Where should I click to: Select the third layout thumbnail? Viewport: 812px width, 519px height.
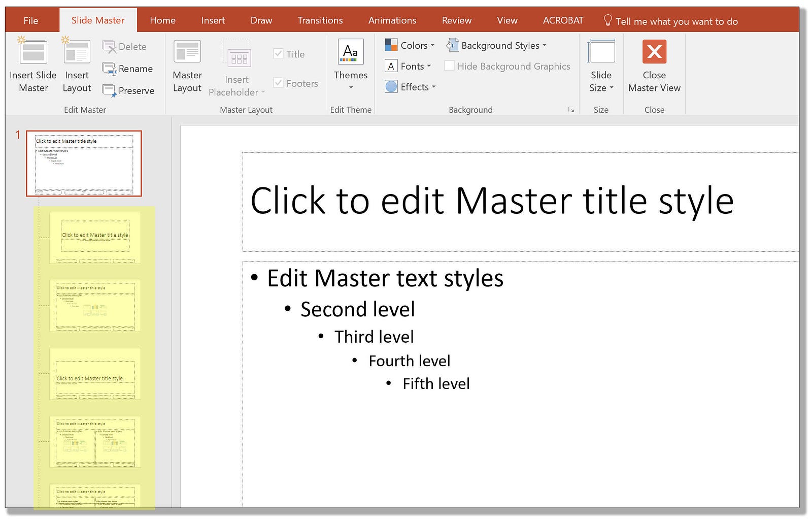click(x=95, y=374)
